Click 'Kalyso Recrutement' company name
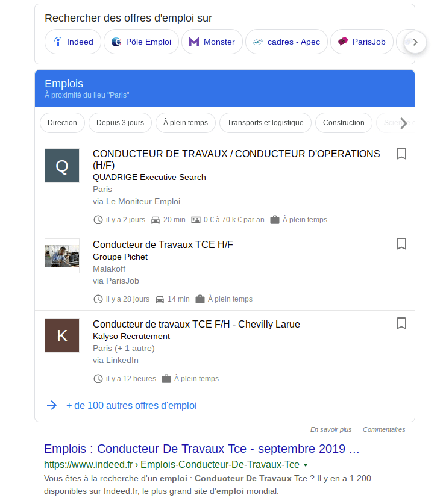443x504 pixels. 131,336
